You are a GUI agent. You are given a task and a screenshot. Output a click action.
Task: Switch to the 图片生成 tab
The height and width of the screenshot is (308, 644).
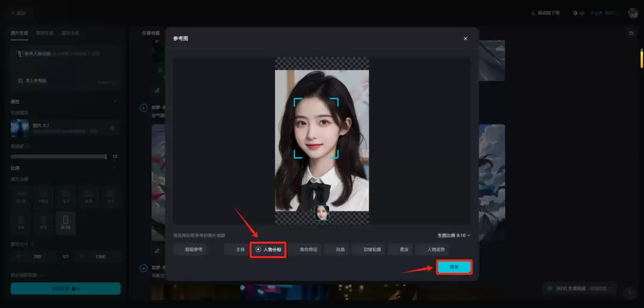19,33
